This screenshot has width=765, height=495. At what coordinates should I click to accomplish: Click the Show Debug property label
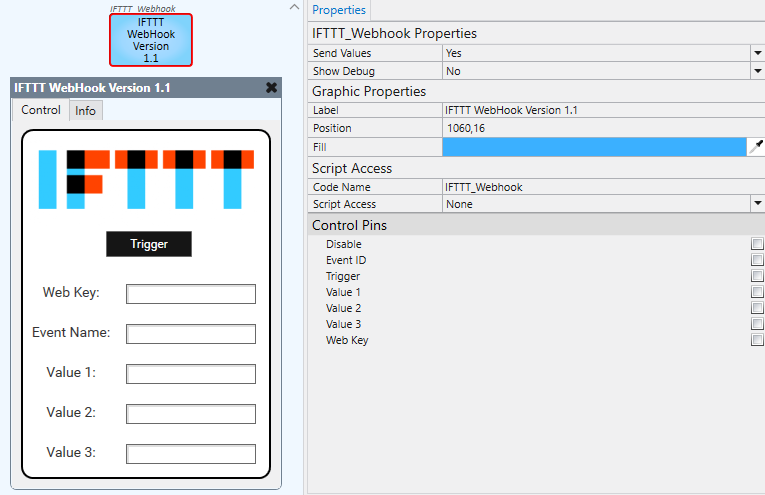click(x=344, y=71)
